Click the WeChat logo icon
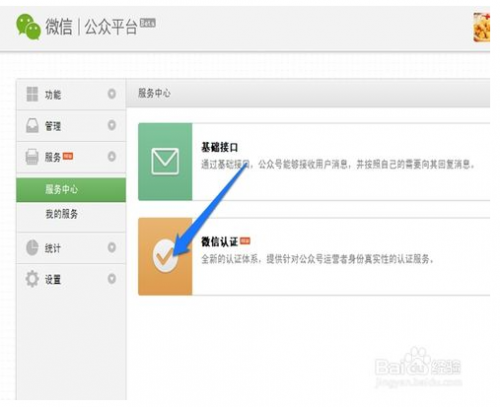The height and width of the screenshot is (407, 500). tap(28, 27)
